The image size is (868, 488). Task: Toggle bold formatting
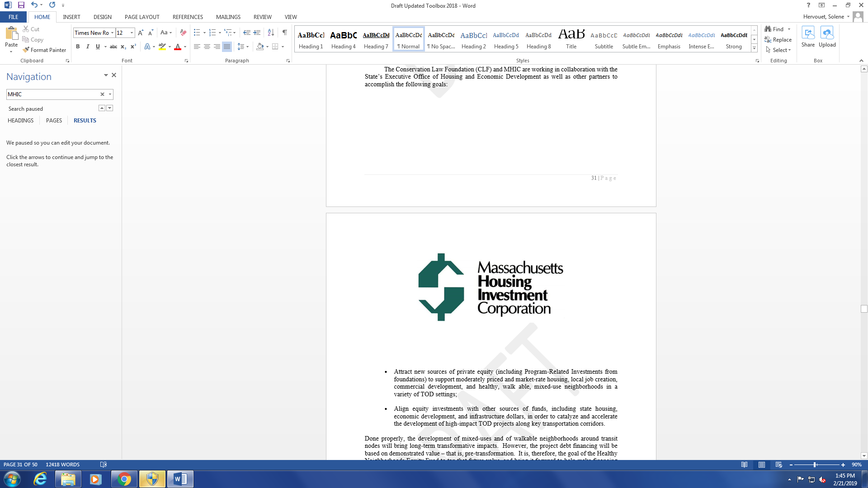78,47
